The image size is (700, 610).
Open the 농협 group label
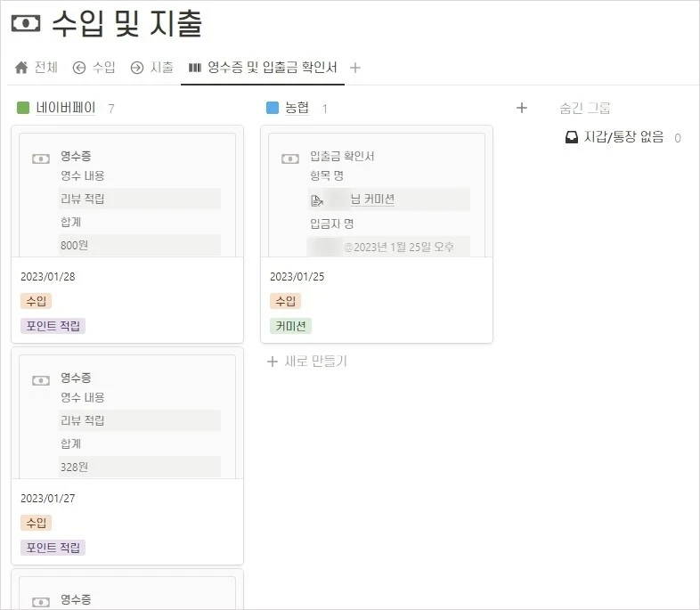pyautogui.click(x=297, y=108)
